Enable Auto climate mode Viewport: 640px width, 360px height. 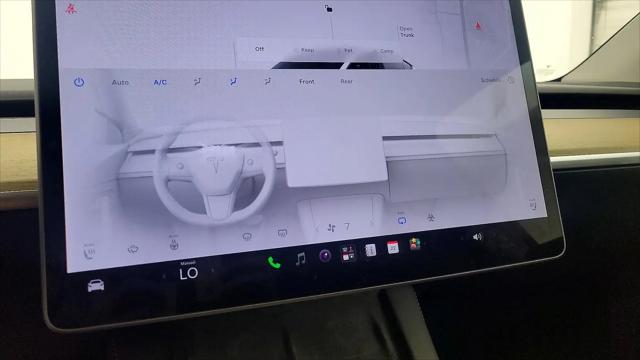pos(120,82)
